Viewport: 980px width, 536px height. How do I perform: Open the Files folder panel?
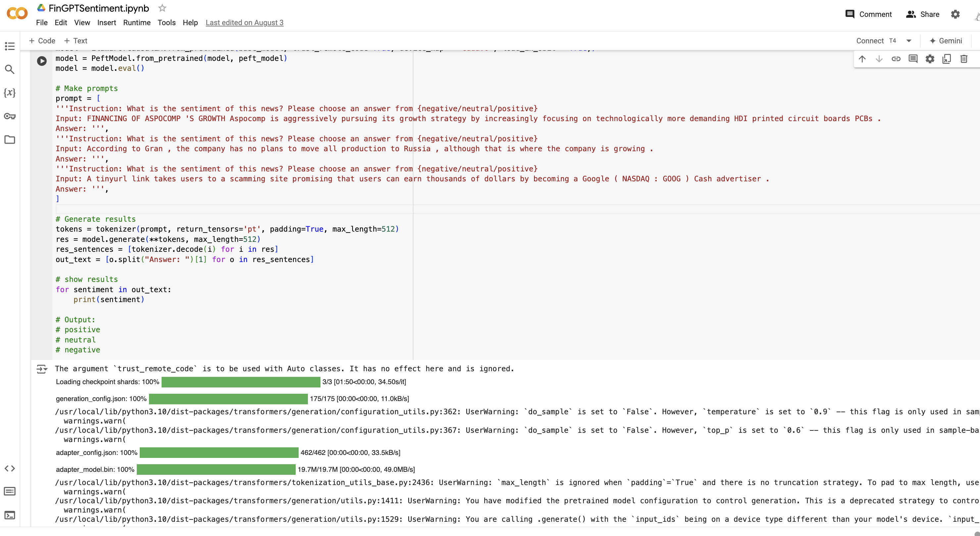tap(10, 140)
